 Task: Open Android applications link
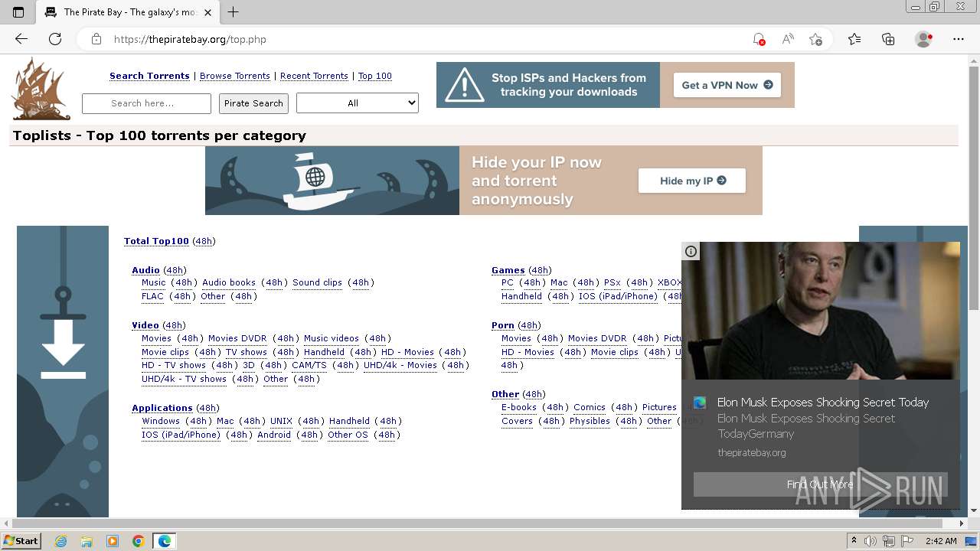click(274, 435)
